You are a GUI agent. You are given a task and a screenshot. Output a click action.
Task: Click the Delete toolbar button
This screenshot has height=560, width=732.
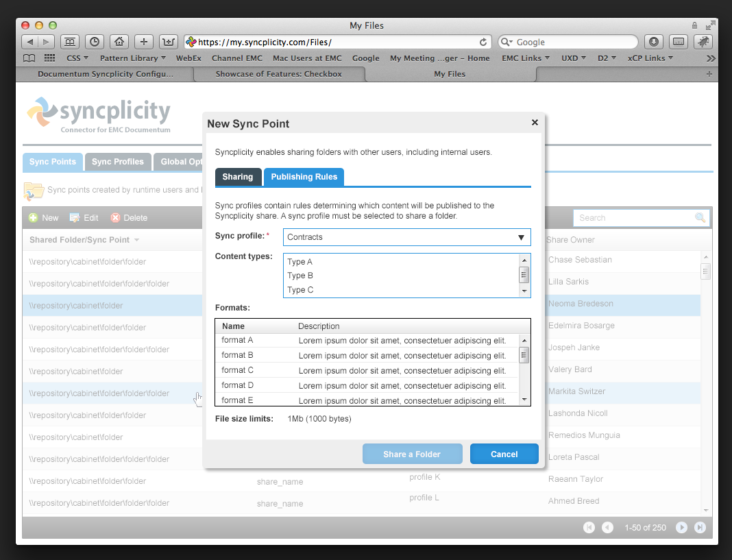[x=130, y=218]
